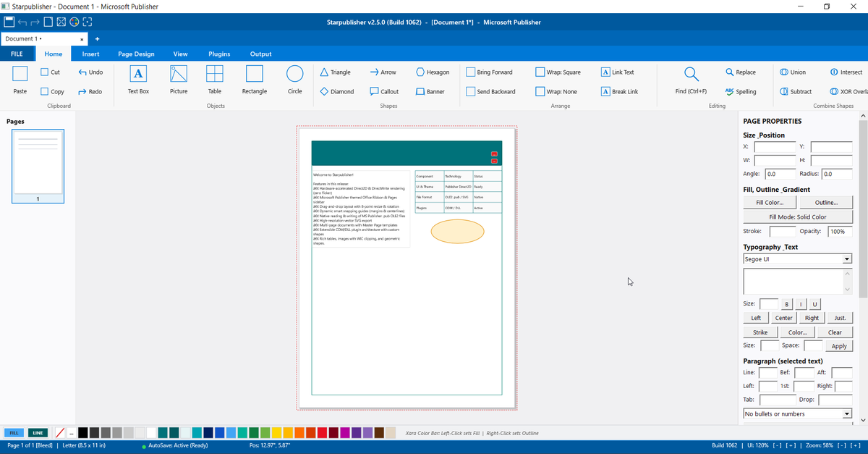The width and height of the screenshot is (868, 454).
Task: Open the Segoe UI font dropdown
Action: click(798, 258)
